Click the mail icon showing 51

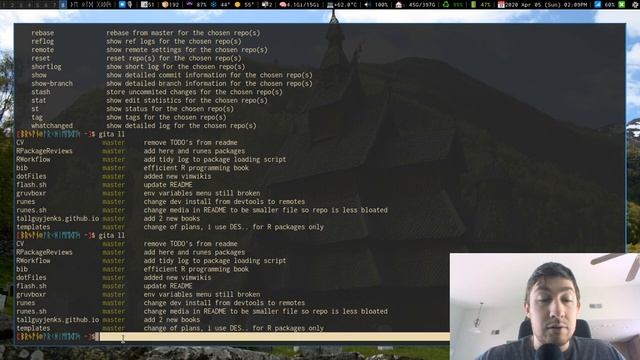click(x=144, y=4)
